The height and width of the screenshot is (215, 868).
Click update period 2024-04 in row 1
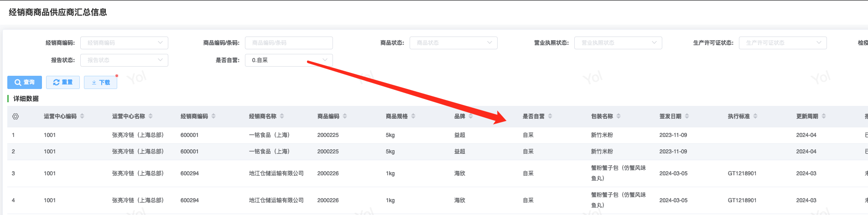coord(806,135)
